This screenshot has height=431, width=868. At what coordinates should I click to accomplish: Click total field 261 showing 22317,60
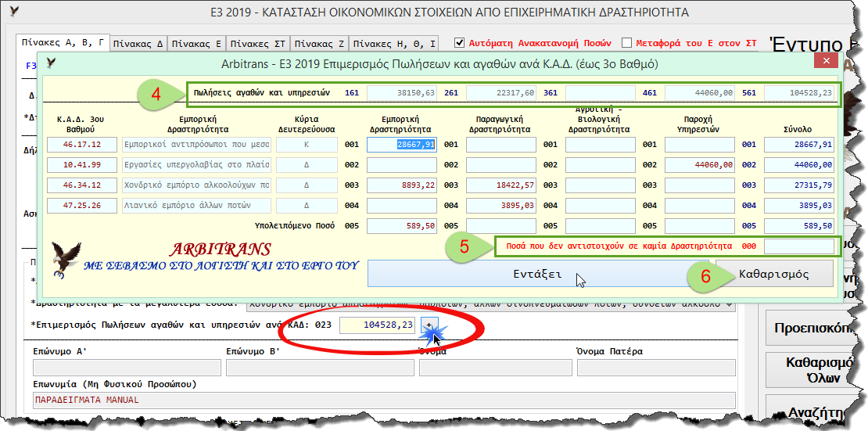[x=501, y=93]
